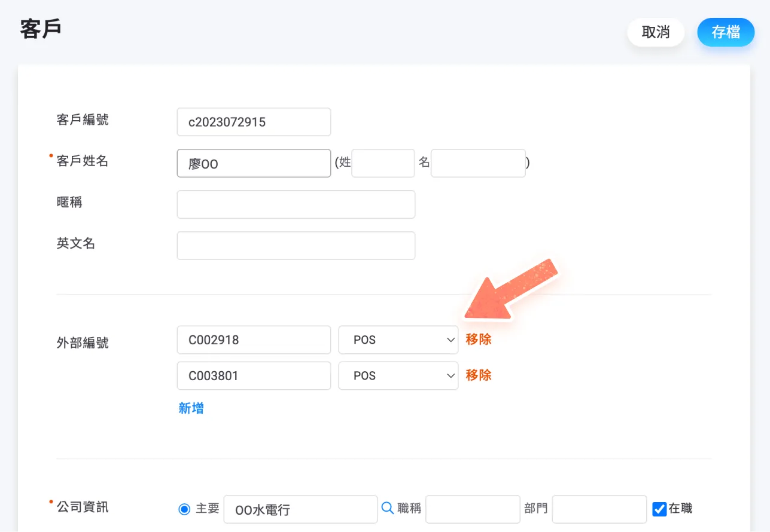Focus the 客戶編號 input field
This screenshot has height=532, width=770.
click(x=254, y=122)
